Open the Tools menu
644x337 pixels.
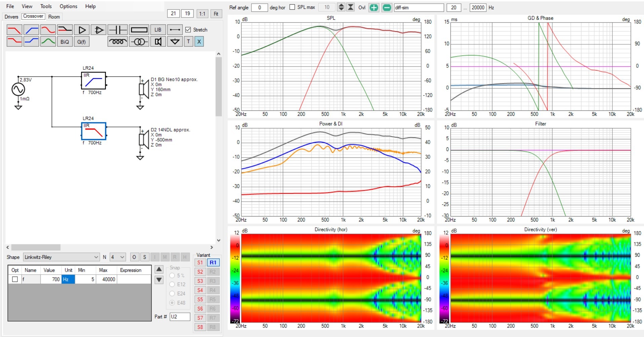tap(46, 6)
